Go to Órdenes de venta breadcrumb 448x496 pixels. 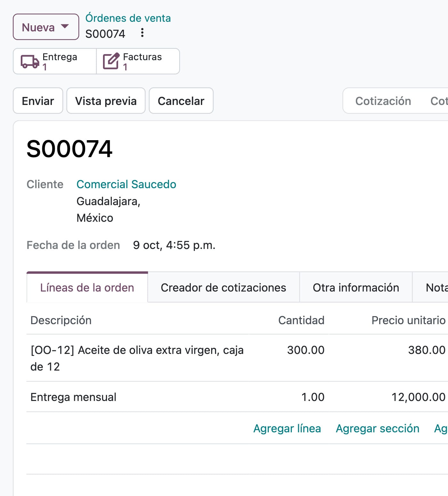128,18
